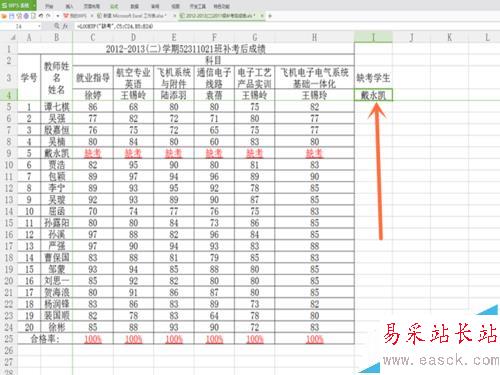Click the 飞机电子电气系统基础一体化 header cell

coord(315,78)
